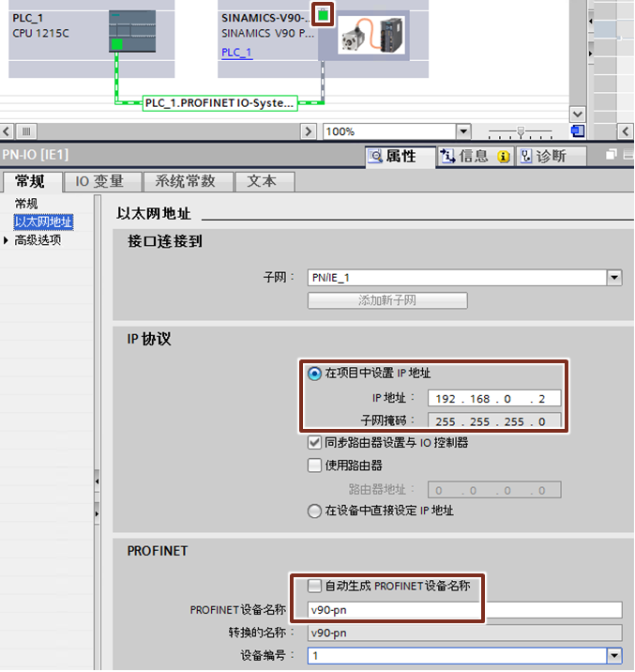This screenshot has height=672, width=635.
Task: Select the SINAMICS V90 green PROFINET port
Action: tap(323, 15)
